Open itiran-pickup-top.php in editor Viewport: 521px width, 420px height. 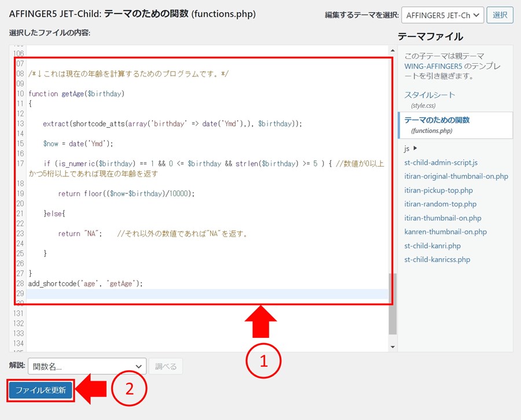438,190
